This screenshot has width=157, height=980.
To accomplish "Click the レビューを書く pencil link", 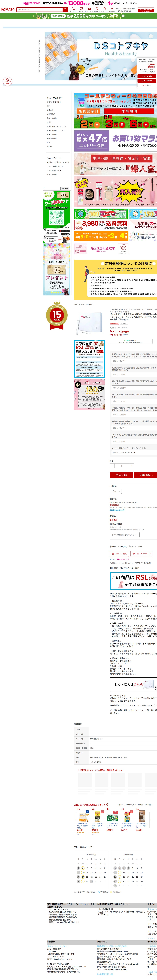I will point(136,546).
